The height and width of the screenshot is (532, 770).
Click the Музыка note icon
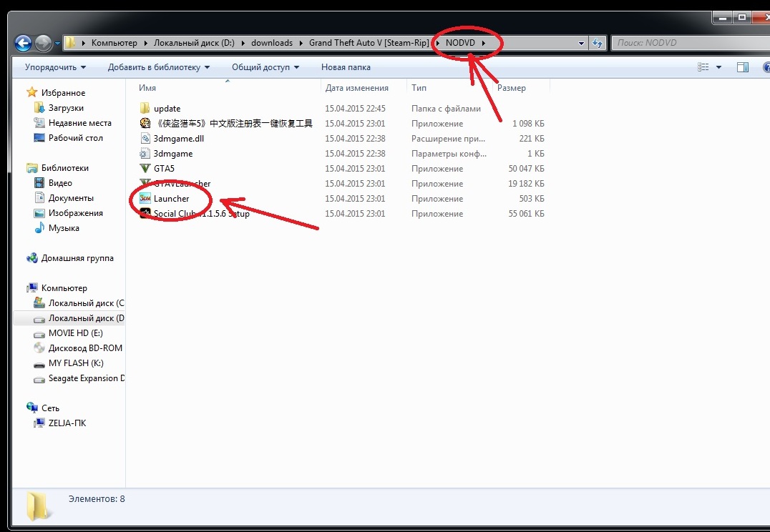click(x=39, y=227)
